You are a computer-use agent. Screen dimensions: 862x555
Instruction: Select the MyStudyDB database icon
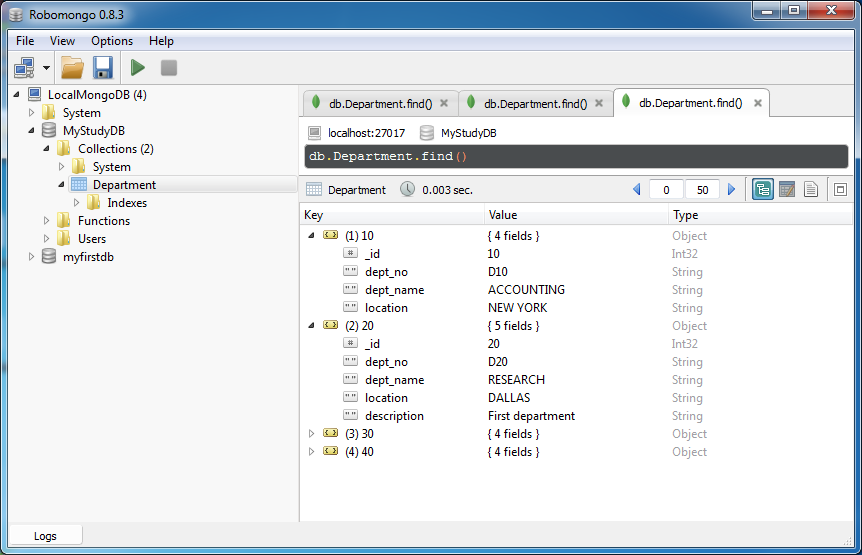tap(49, 130)
